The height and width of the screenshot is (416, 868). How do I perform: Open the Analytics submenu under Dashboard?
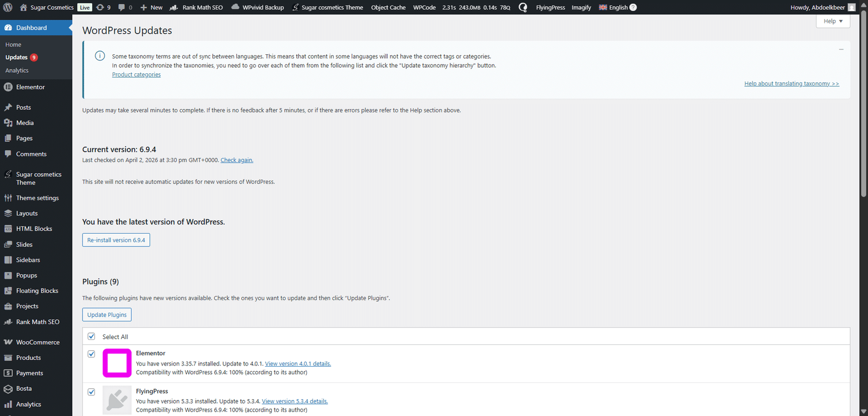17,71
